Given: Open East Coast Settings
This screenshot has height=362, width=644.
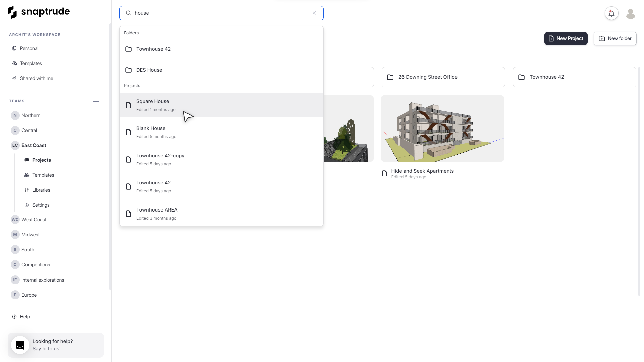Looking at the screenshot, I should [x=41, y=205].
